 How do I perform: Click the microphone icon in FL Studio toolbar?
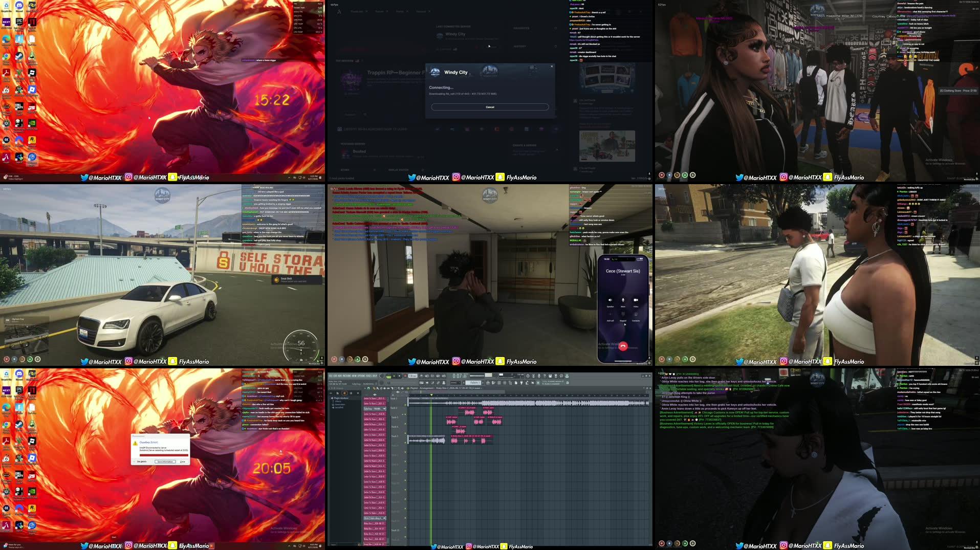click(x=538, y=376)
